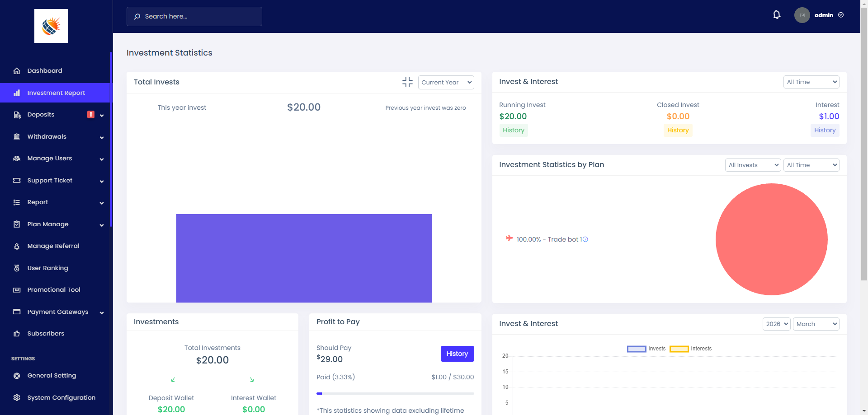Click the notification bell icon
This screenshot has height=415, width=868.
point(777,15)
